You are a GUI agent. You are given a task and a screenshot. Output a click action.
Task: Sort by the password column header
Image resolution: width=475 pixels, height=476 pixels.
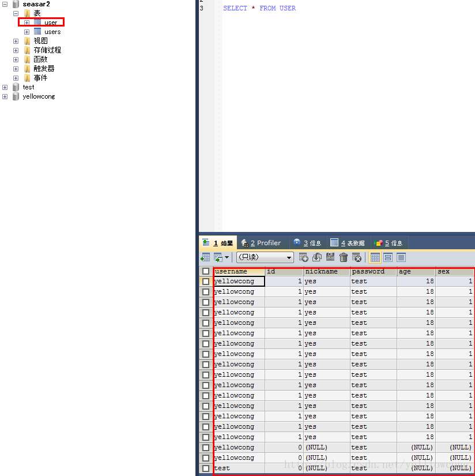pos(374,271)
